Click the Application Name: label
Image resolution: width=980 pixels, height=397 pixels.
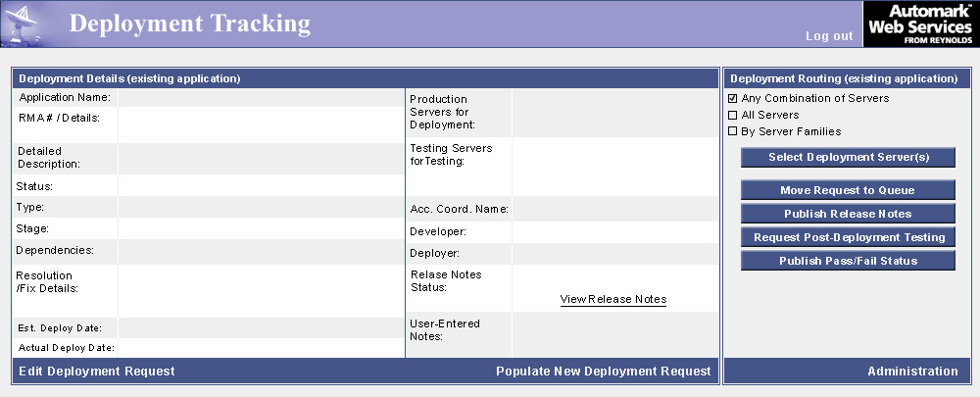click(65, 97)
